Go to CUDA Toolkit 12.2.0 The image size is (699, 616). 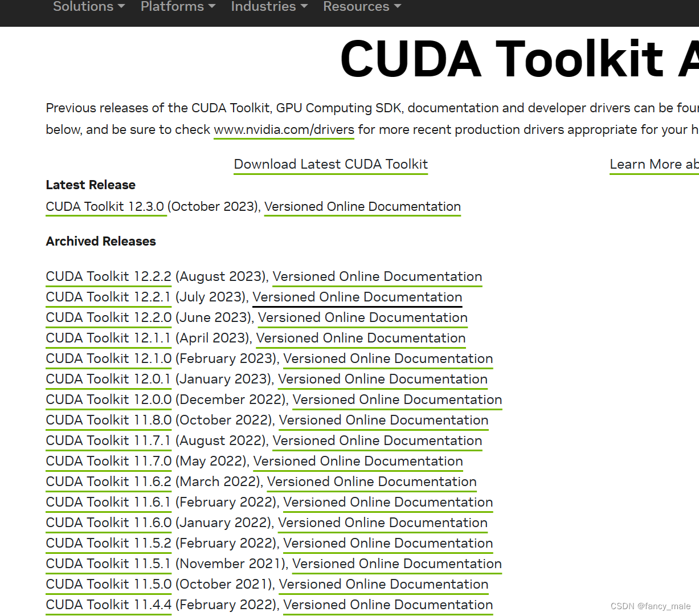[x=108, y=318]
